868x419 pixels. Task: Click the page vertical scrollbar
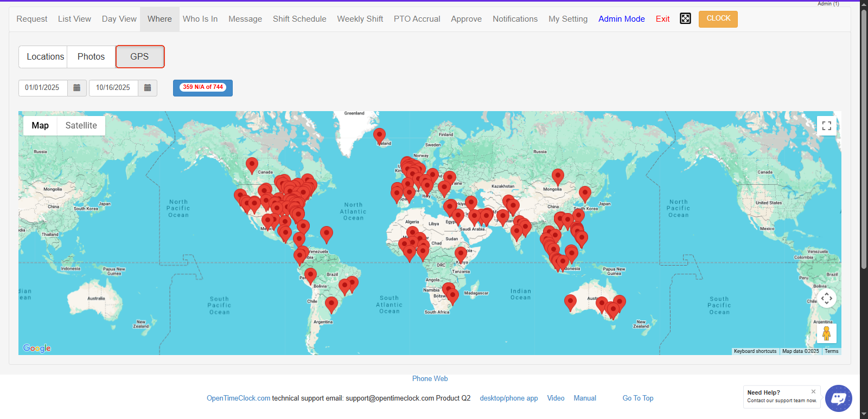tap(864, 136)
